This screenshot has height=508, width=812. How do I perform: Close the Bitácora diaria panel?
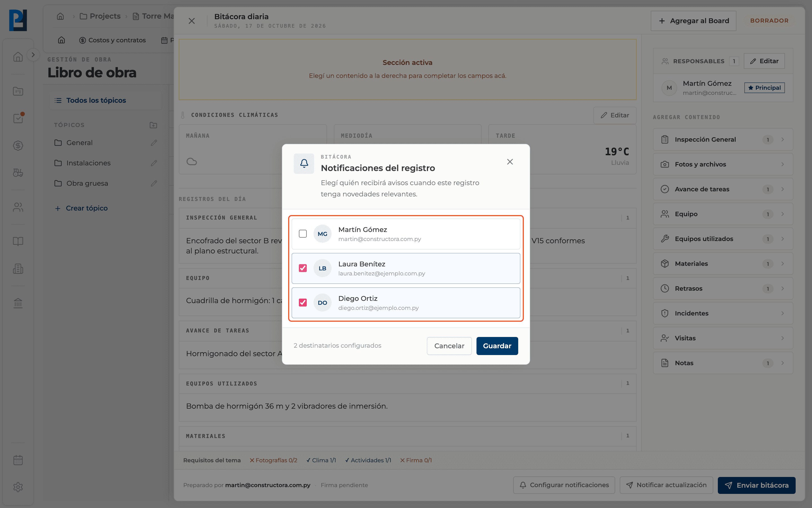[192, 21]
